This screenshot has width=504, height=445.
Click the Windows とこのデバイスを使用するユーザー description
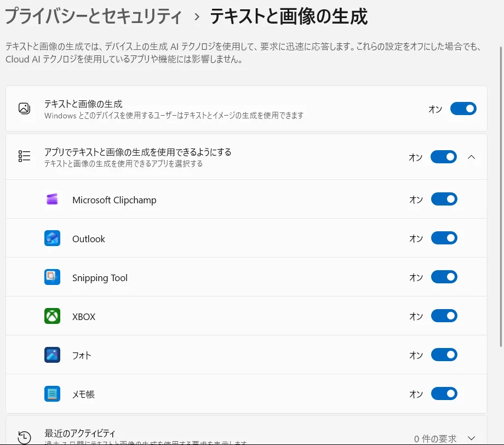click(174, 116)
